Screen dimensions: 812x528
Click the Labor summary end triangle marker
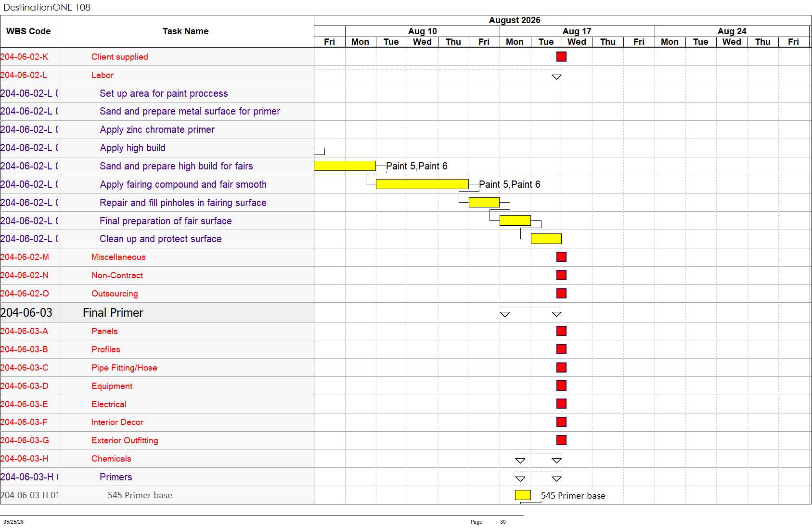coord(556,77)
